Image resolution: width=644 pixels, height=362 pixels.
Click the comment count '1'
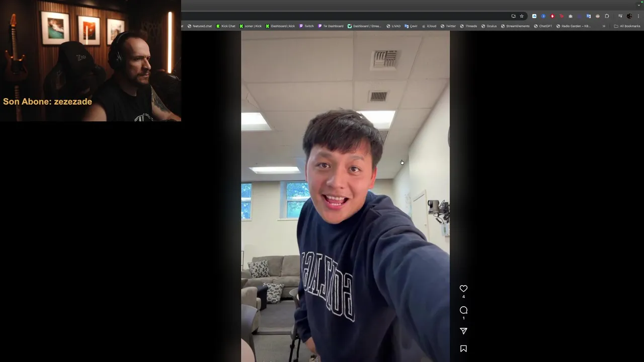(x=463, y=318)
